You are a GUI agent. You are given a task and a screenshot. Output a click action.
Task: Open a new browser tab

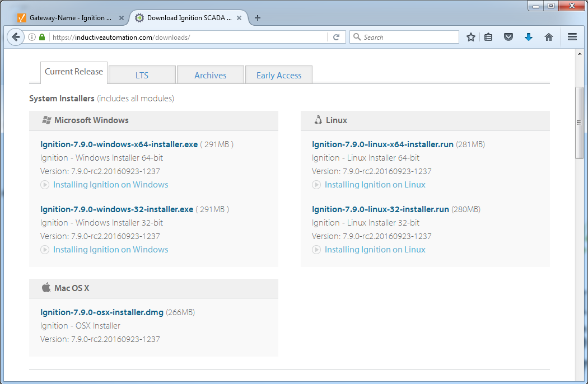pos(258,18)
